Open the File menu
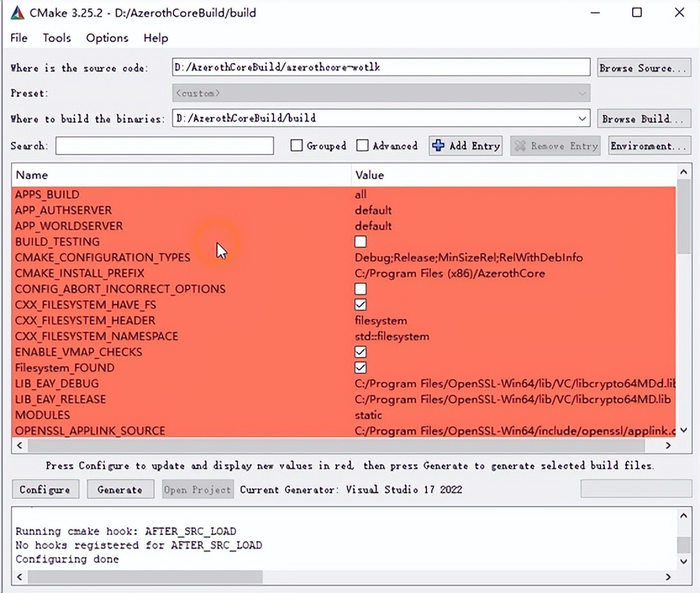Image resolution: width=700 pixels, height=593 pixels. pos(19,38)
